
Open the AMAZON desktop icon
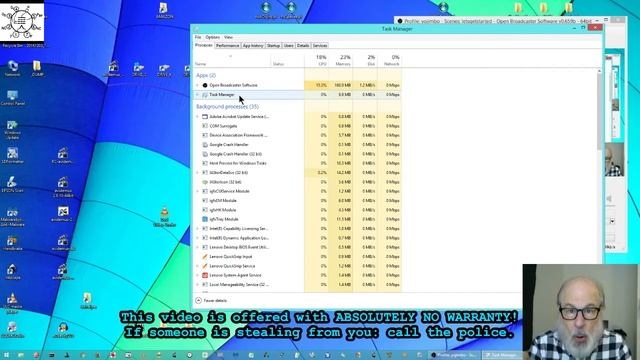pos(164,11)
